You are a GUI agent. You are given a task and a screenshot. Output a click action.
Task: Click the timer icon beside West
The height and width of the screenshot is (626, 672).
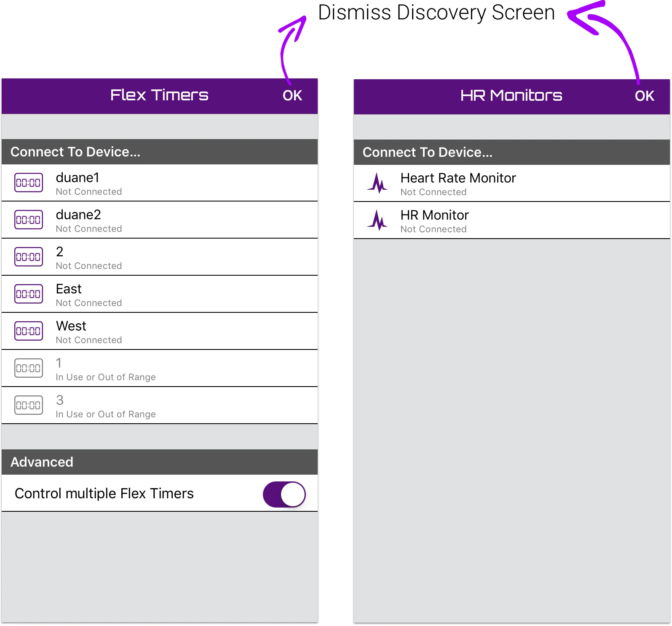(29, 331)
